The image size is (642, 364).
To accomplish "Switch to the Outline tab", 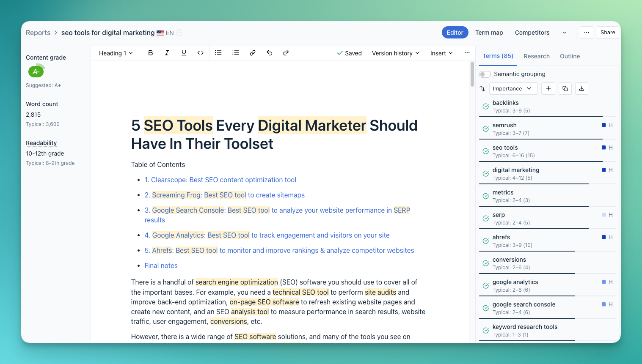I will click(x=570, y=56).
